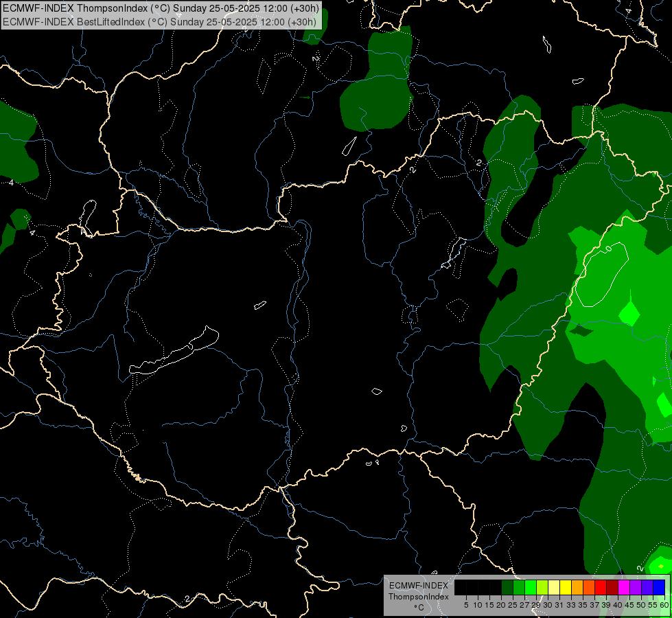Click the bright red 37–39 legend swatch
672x618 pixels.
[601, 588]
